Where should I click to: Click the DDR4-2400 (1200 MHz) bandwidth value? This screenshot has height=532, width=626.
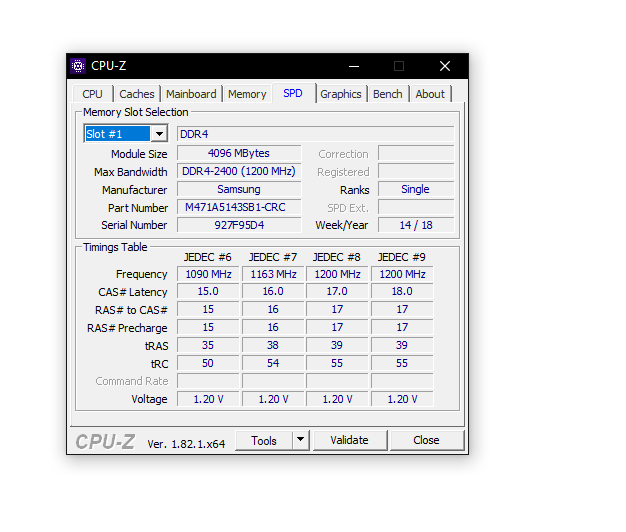coord(239,171)
